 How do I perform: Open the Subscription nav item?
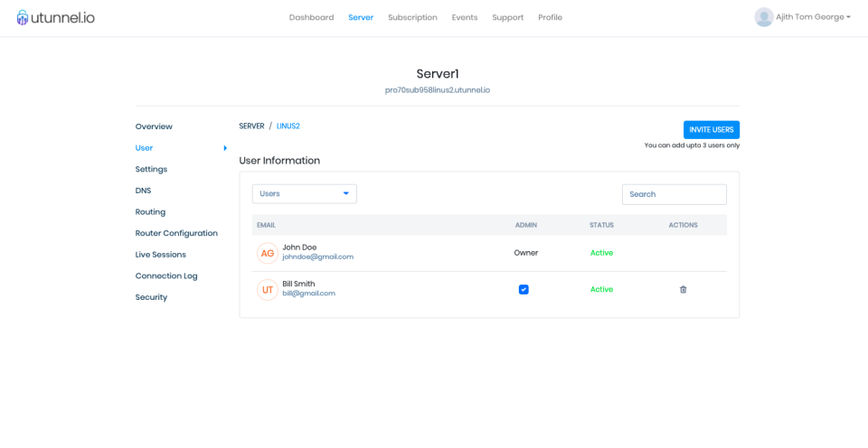(x=412, y=17)
